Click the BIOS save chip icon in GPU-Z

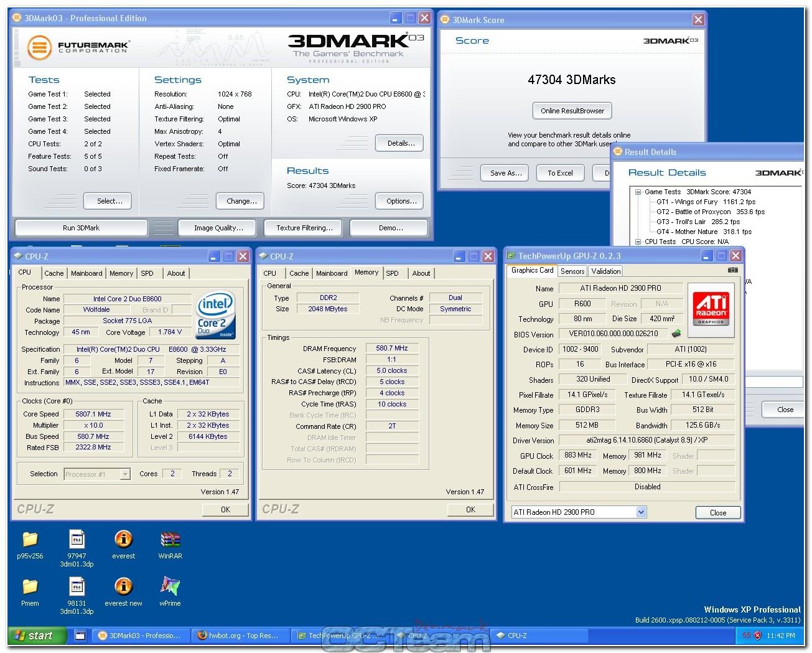tap(676, 334)
